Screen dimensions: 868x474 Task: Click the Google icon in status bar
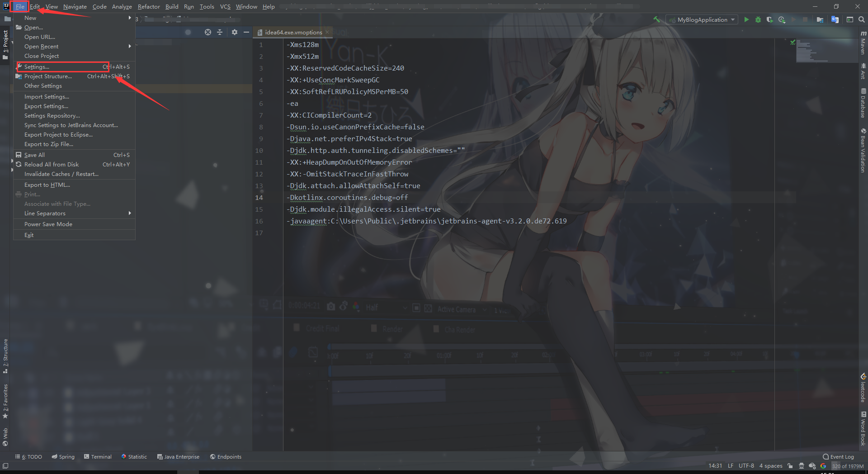coord(823,466)
